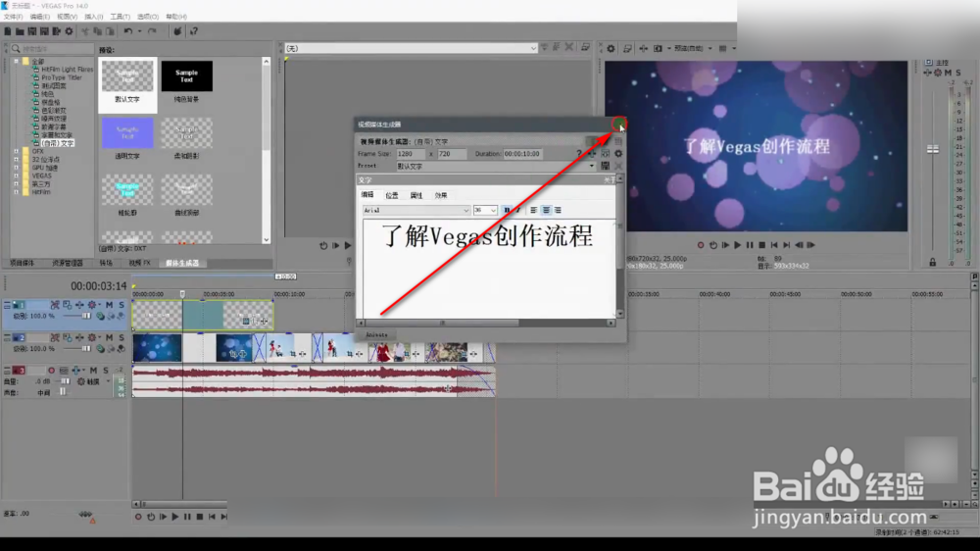Switch to the 效果 tab in text dialog

441,195
